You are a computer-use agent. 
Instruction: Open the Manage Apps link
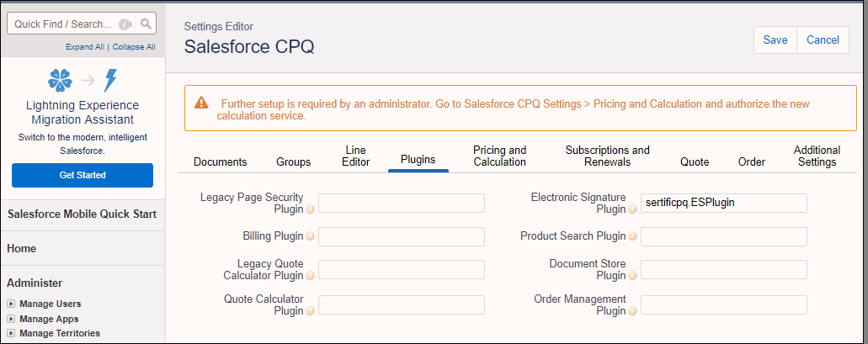point(49,319)
